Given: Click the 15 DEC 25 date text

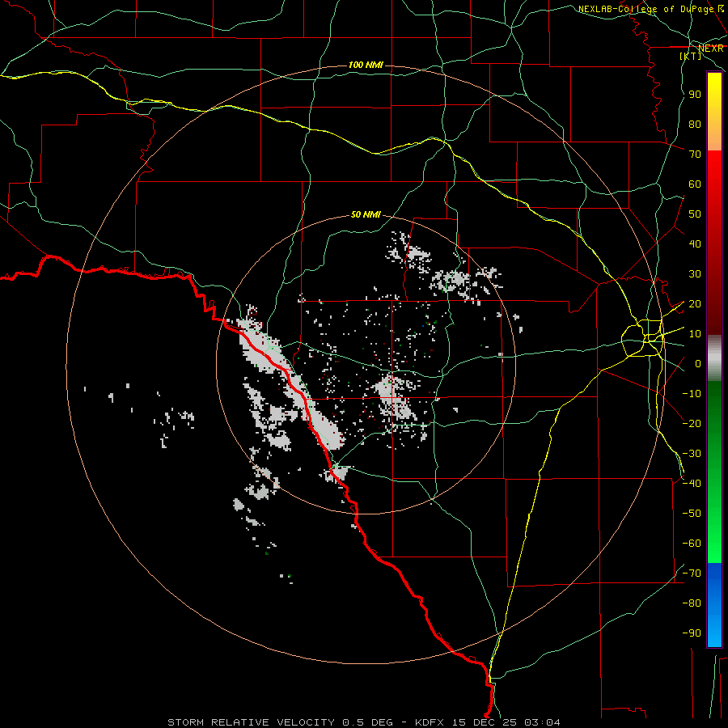Looking at the screenshot, I should tap(485, 722).
